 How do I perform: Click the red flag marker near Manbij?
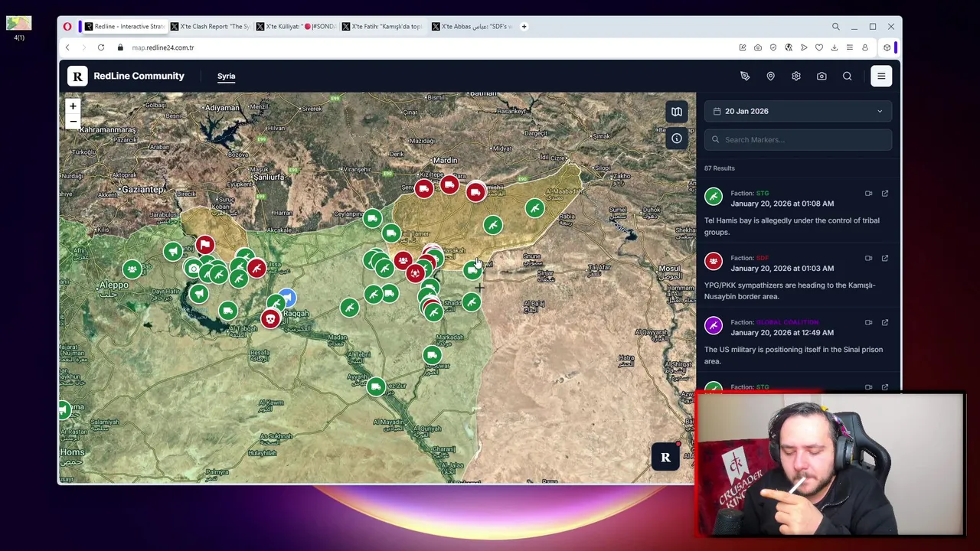[204, 245]
